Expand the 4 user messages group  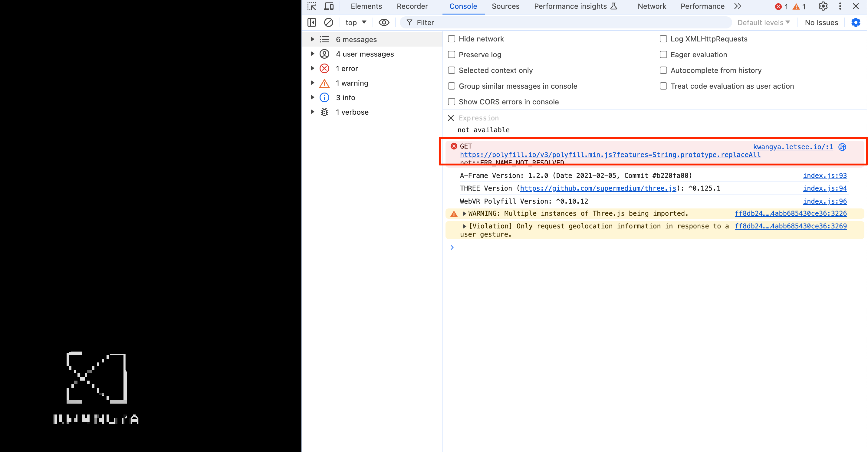point(312,54)
